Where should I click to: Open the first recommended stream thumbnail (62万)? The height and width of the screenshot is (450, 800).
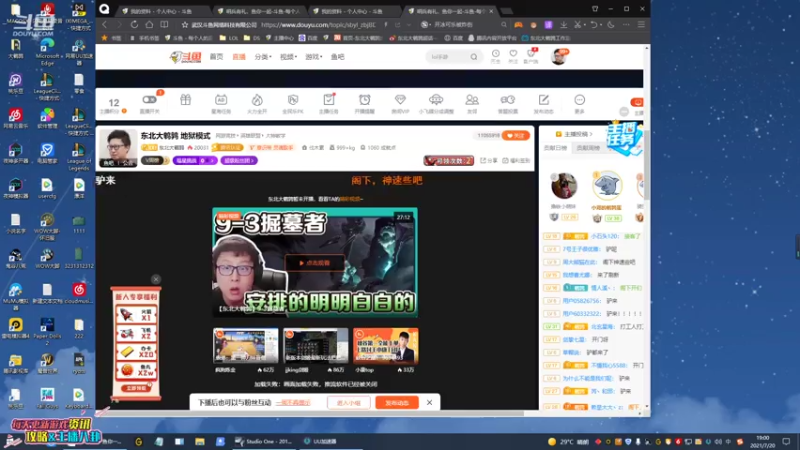pos(245,346)
